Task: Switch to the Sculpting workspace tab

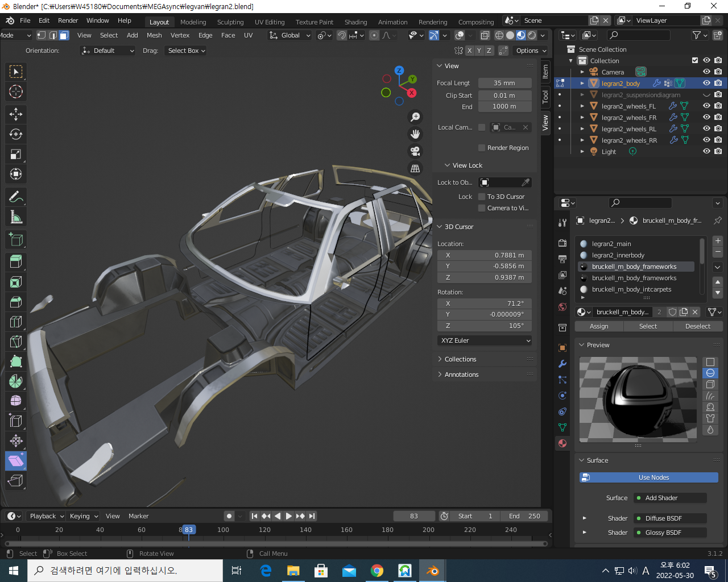Action: (x=230, y=22)
